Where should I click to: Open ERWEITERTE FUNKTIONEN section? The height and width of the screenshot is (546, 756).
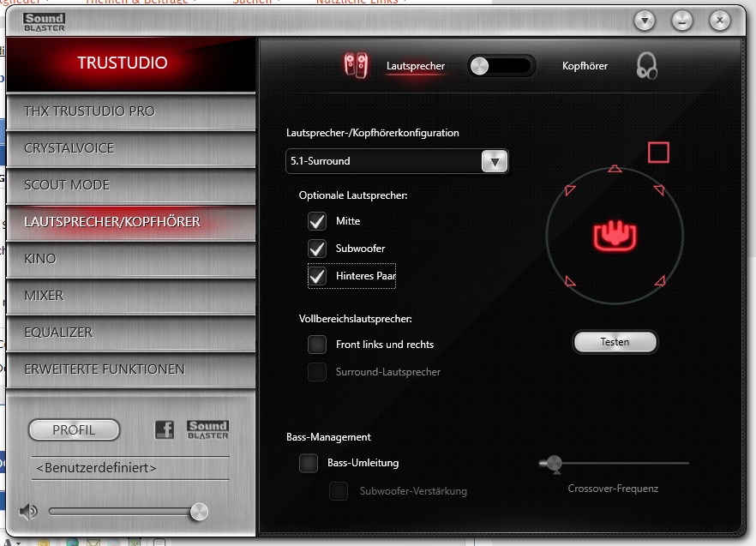131,369
